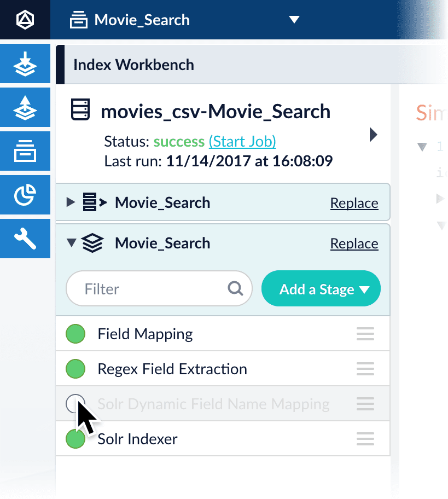Click drag handle icon for Field Mapping stage
The image size is (448, 499).
click(x=365, y=334)
